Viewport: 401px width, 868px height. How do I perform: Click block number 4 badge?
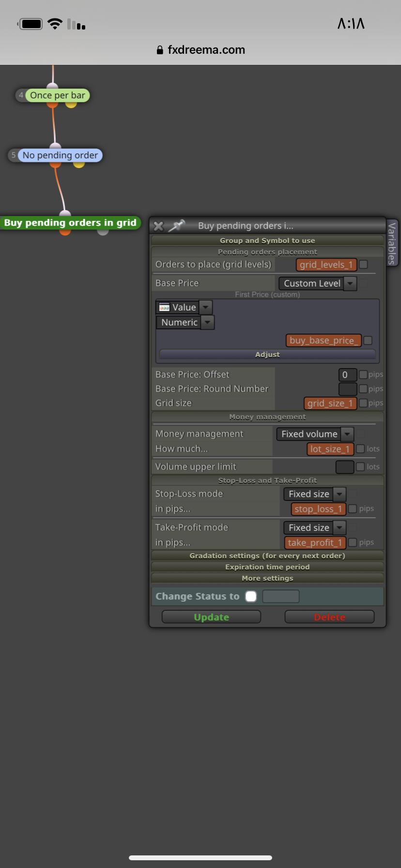point(21,95)
